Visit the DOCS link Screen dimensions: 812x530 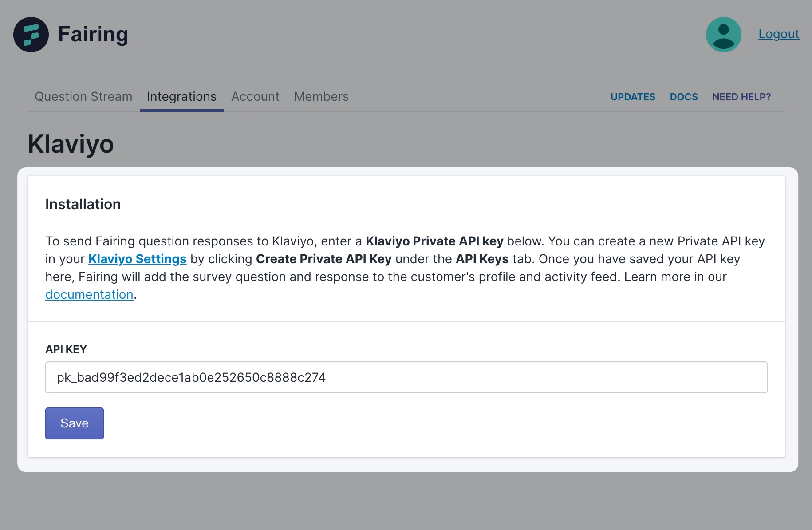tap(684, 97)
